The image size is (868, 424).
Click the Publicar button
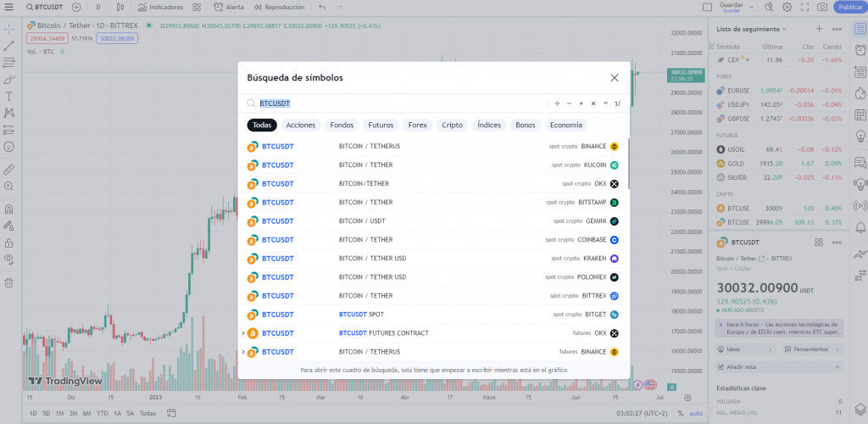click(x=849, y=7)
